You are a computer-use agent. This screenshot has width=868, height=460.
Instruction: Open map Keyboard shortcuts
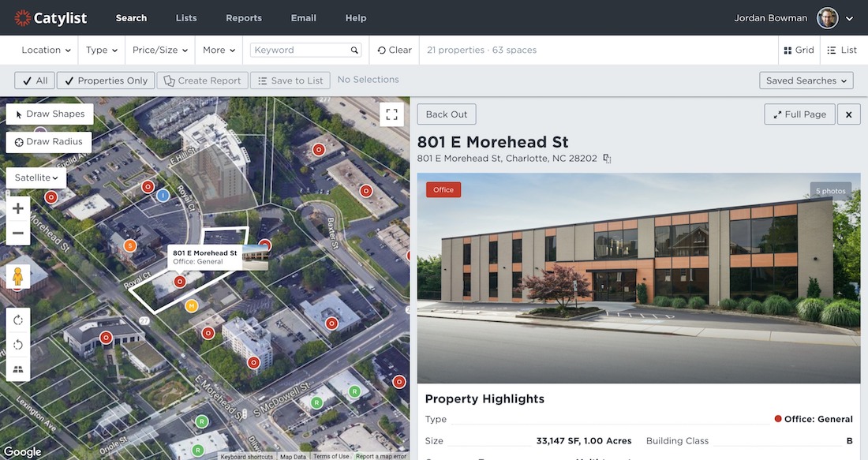tap(246, 457)
